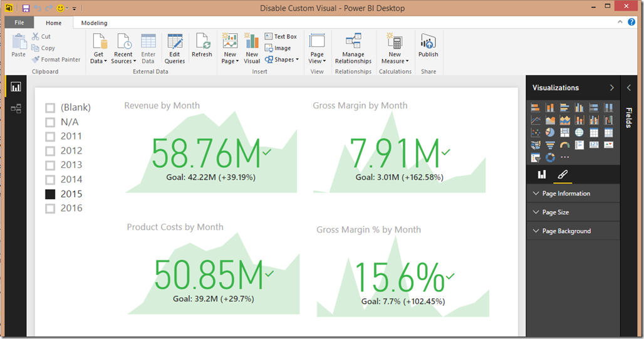Insert a Text Box
The width and height of the screenshot is (644, 339).
coord(281,36)
